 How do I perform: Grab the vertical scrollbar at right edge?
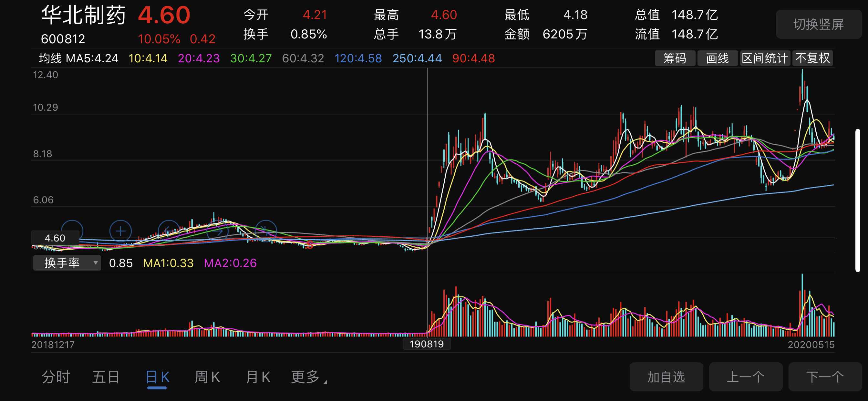(x=858, y=200)
